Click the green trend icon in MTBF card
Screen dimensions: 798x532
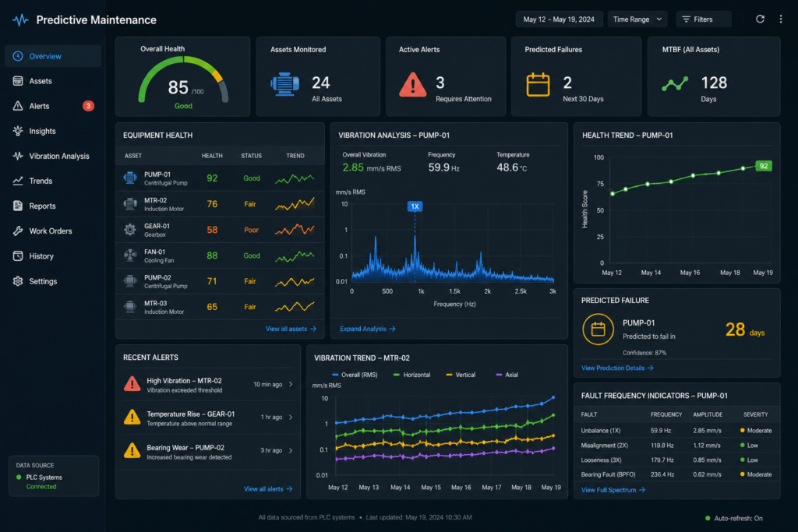click(x=675, y=84)
